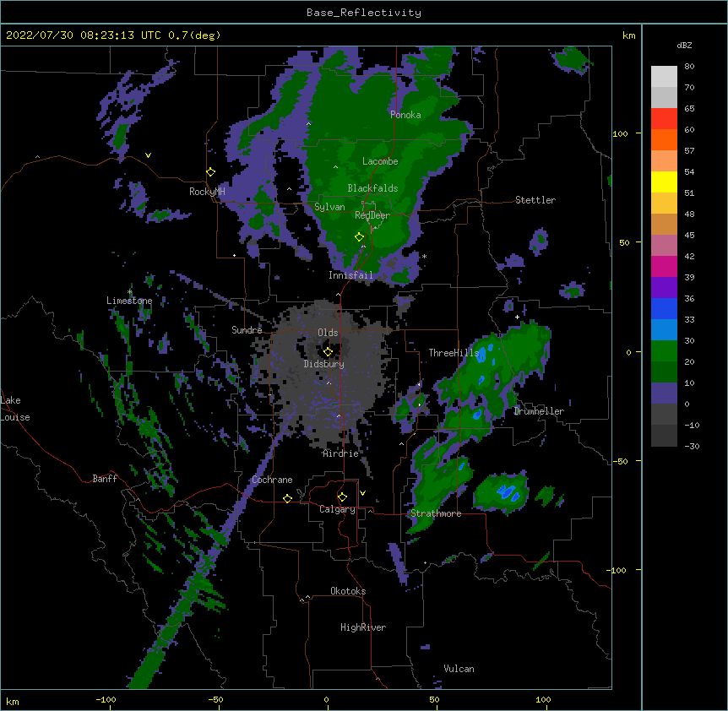
Task: Click the Ponoka city label
Action: tap(405, 115)
